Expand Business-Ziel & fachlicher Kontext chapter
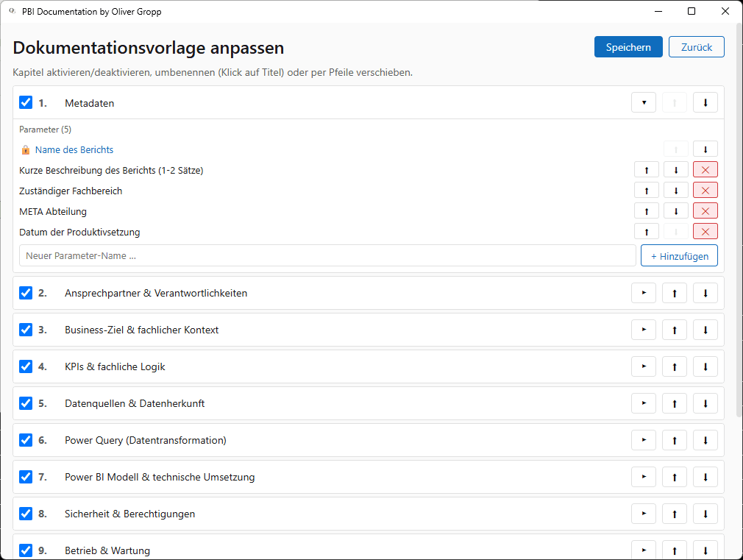The width and height of the screenshot is (743, 560). [644, 330]
